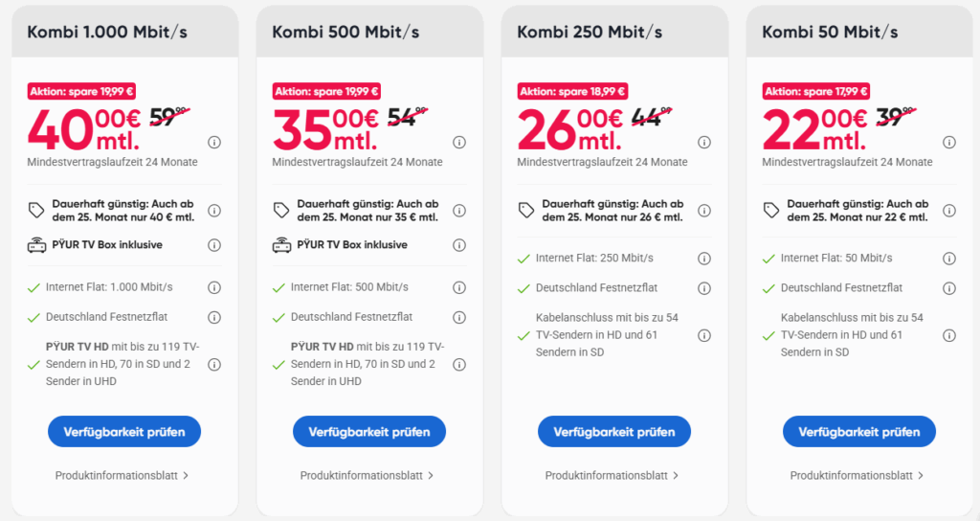The width and height of the screenshot is (980, 521).
Task: Show info for Deutschland Festnetzflat in Kombi 500
Action: (x=459, y=318)
